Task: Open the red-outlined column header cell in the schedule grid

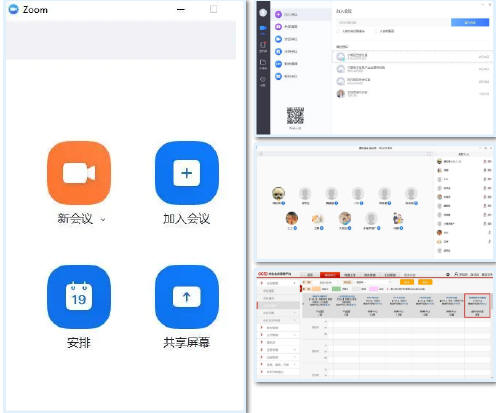Action: click(477, 305)
